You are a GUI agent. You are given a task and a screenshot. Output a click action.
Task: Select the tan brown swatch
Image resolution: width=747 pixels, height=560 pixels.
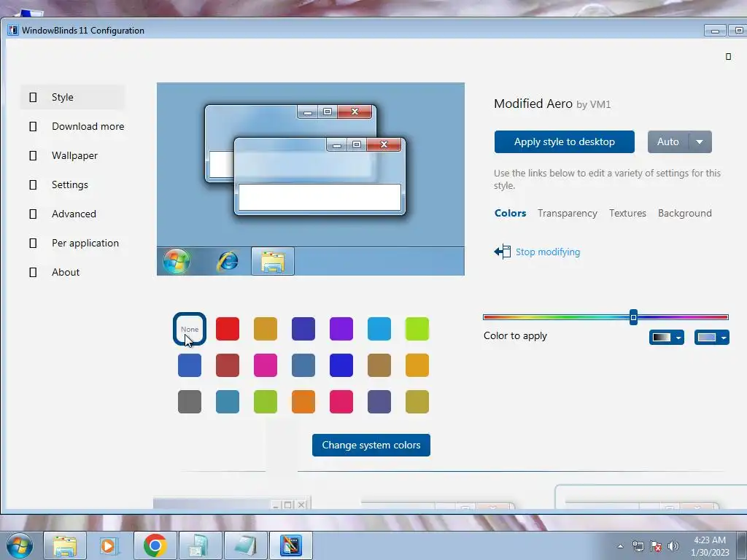[x=379, y=365]
